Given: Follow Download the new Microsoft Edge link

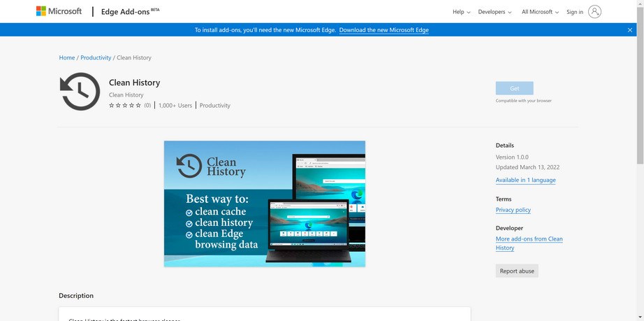Looking at the screenshot, I should click(383, 30).
